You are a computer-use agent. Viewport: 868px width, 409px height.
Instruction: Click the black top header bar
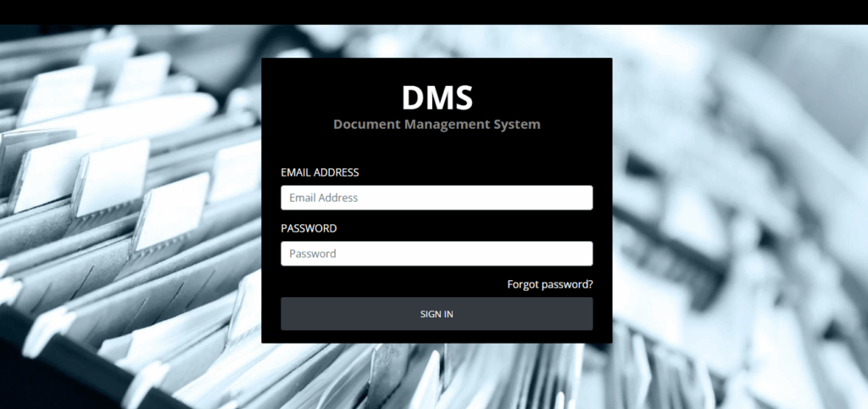coord(434,12)
